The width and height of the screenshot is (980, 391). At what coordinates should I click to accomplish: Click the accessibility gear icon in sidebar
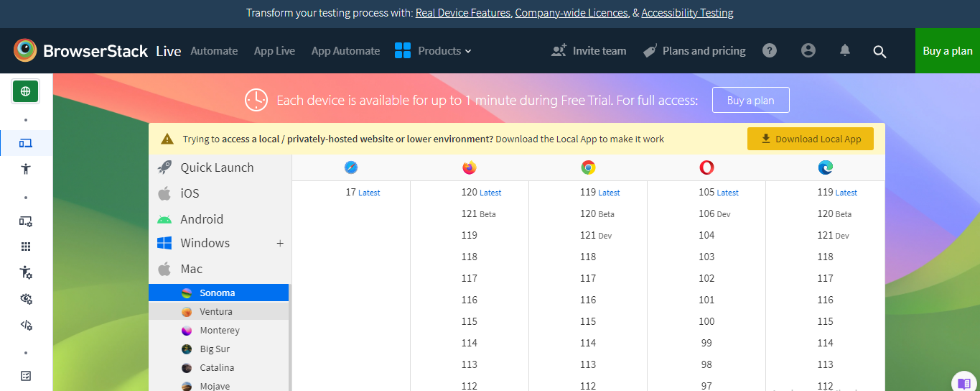[x=26, y=272]
